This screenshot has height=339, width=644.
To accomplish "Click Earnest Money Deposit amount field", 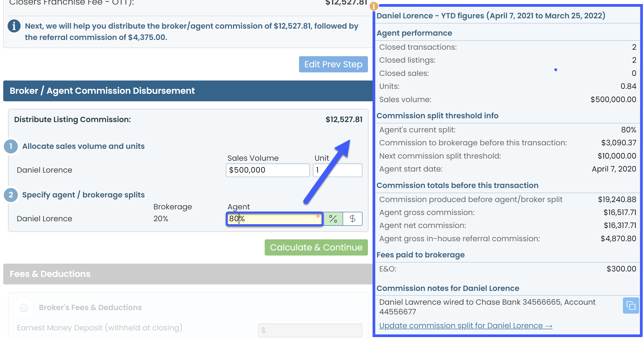I will point(310,330).
